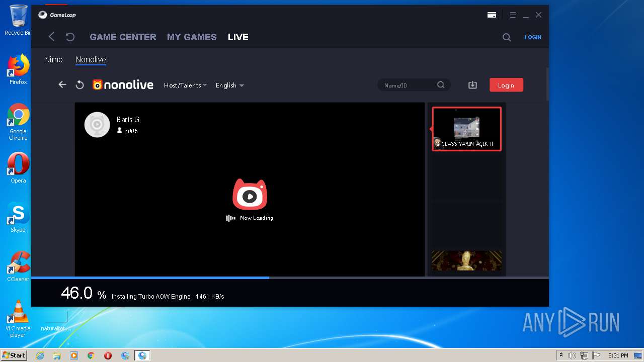Click the search magnifier in Name/ID box
This screenshot has width=644, height=362.
pos(441,85)
